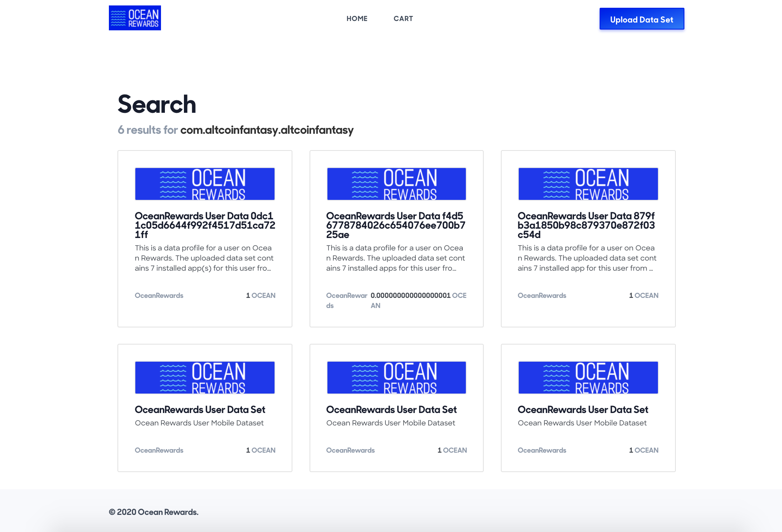782x532 pixels.
Task: Click OceanRewards author label on 879f card
Action: click(x=542, y=296)
